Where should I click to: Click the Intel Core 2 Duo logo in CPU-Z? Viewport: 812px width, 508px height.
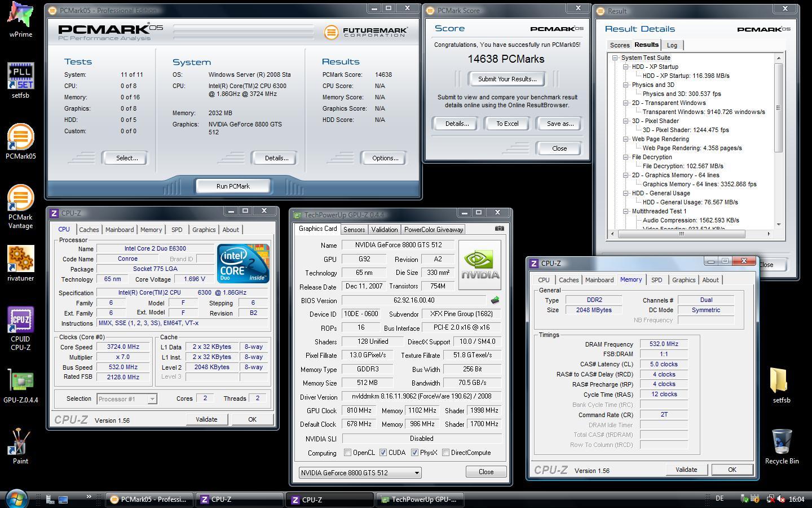click(x=243, y=264)
